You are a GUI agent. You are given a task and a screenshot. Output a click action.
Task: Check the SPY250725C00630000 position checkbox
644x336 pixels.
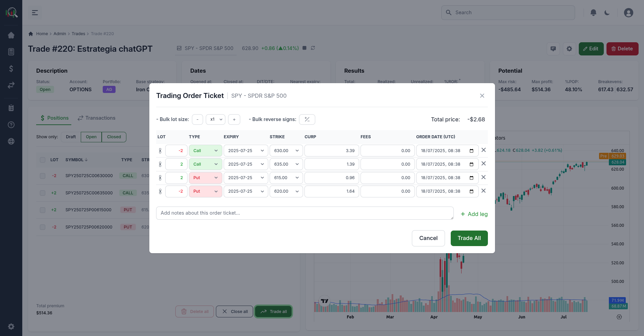43,176
